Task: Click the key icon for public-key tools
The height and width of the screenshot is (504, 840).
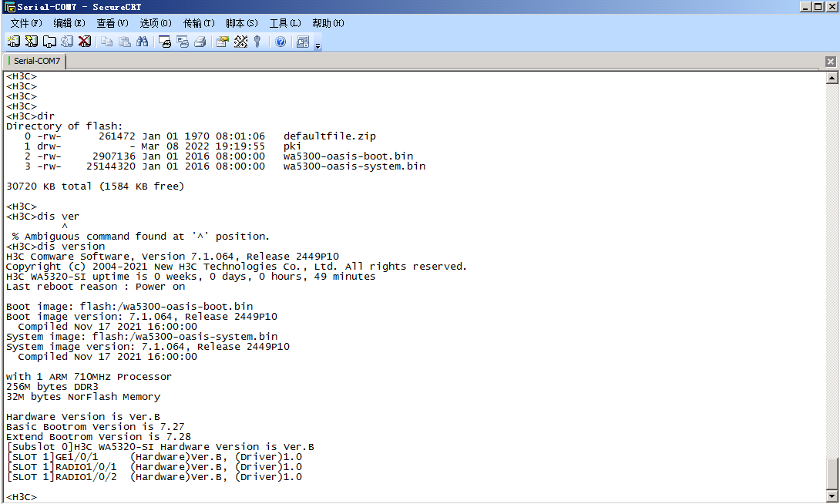Action: [x=257, y=42]
